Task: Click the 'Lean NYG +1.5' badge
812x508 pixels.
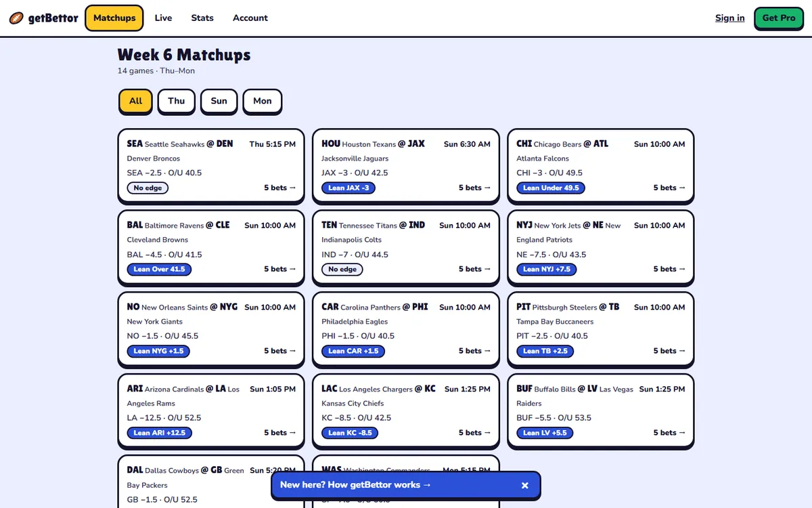Action: click(x=158, y=351)
